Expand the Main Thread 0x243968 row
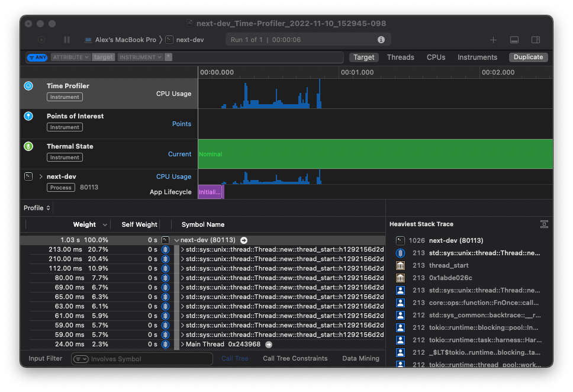The width and height of the screenshot is (573, 392). (x=183, y=345)
